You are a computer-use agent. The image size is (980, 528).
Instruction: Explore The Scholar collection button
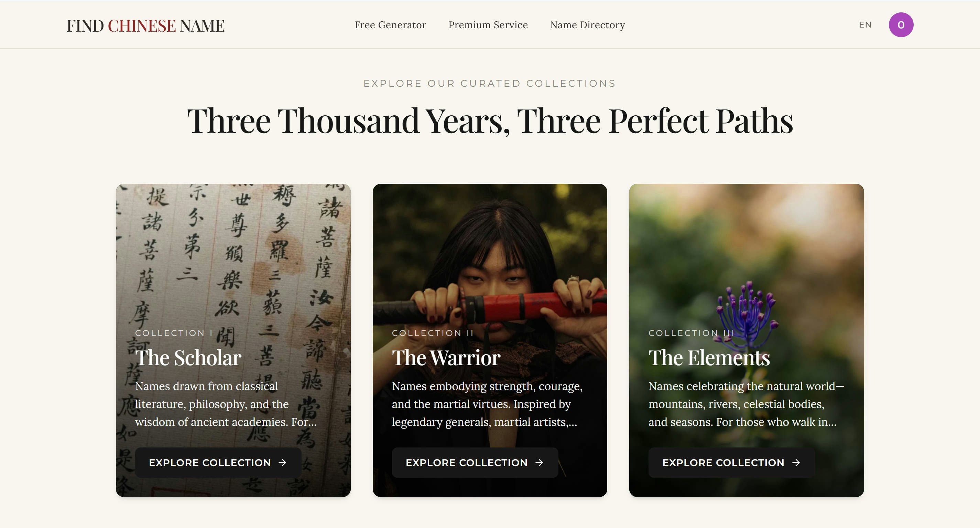pos(218,463)
